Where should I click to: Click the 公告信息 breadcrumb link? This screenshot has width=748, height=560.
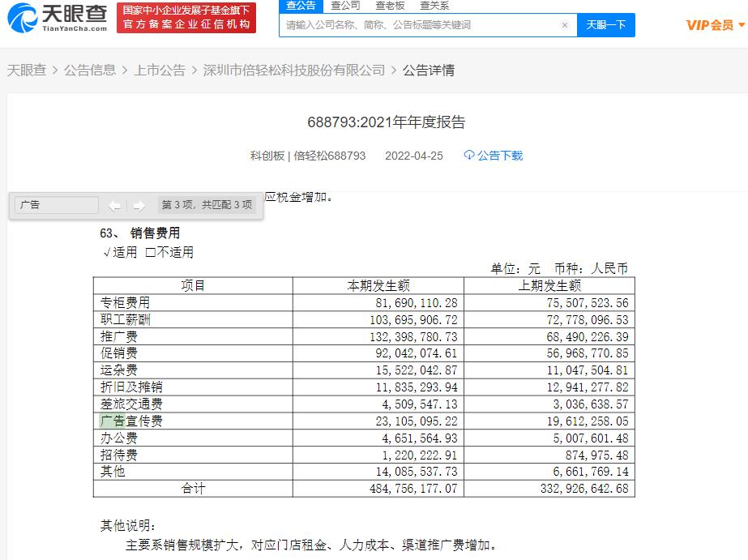click(91, 71)
